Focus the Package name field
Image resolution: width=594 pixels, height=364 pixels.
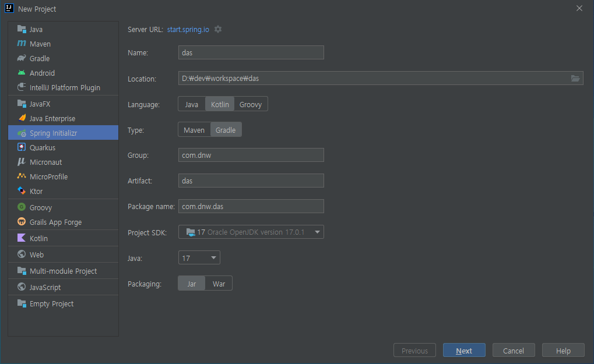click(x=251, y=206)
